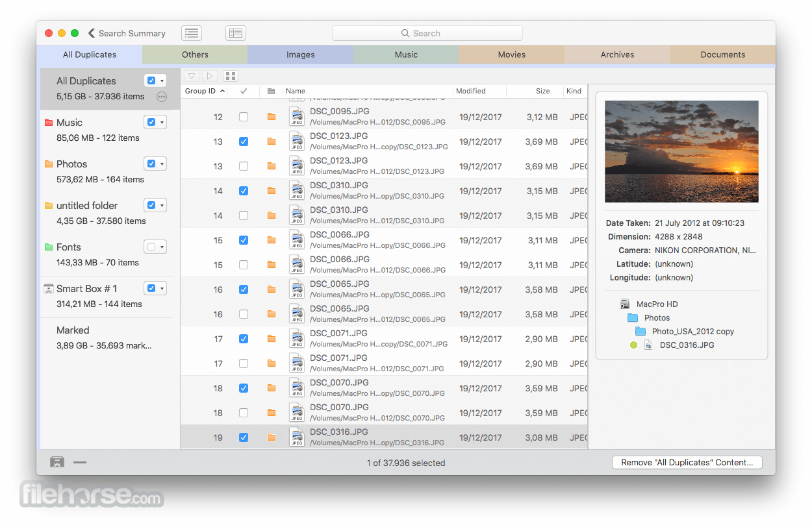
Task: Add a smart box using bottom-left icon
Action: [57, 462]
